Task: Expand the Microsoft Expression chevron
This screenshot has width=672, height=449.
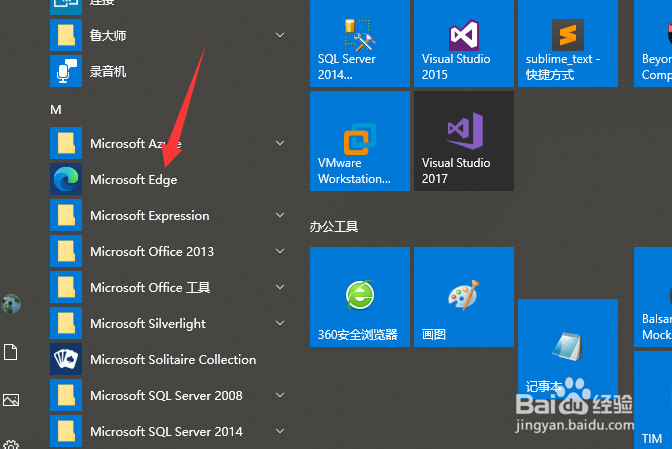Action: (x=280, y=215)
